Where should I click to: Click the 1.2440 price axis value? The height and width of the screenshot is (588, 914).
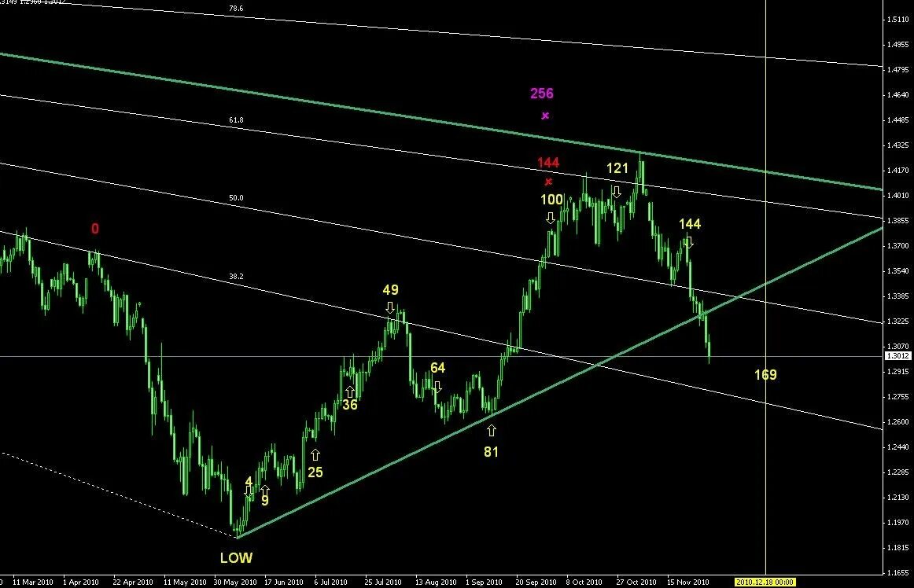tap(897, 447)
